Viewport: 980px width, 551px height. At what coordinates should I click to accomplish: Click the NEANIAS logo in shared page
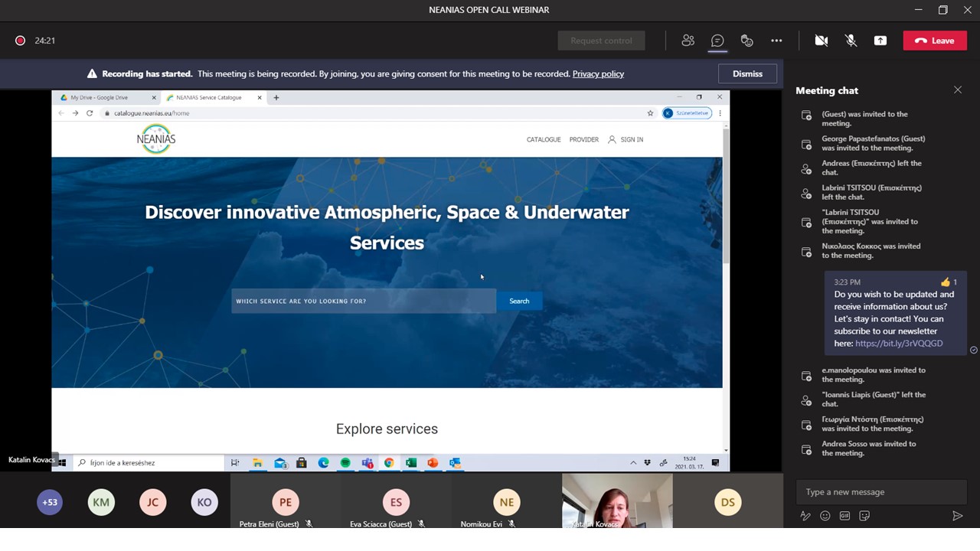[156, 139]
